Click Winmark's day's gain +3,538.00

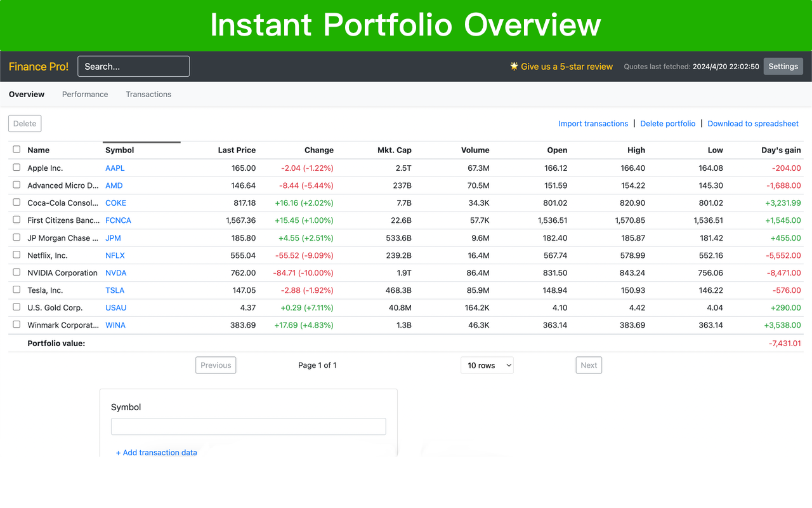point(782,325)
